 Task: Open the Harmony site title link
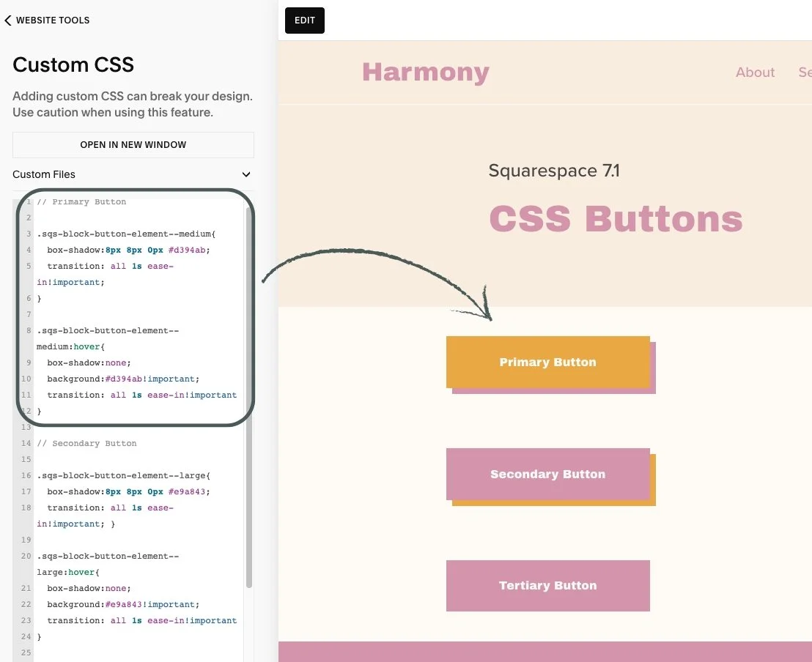point(426,72)
